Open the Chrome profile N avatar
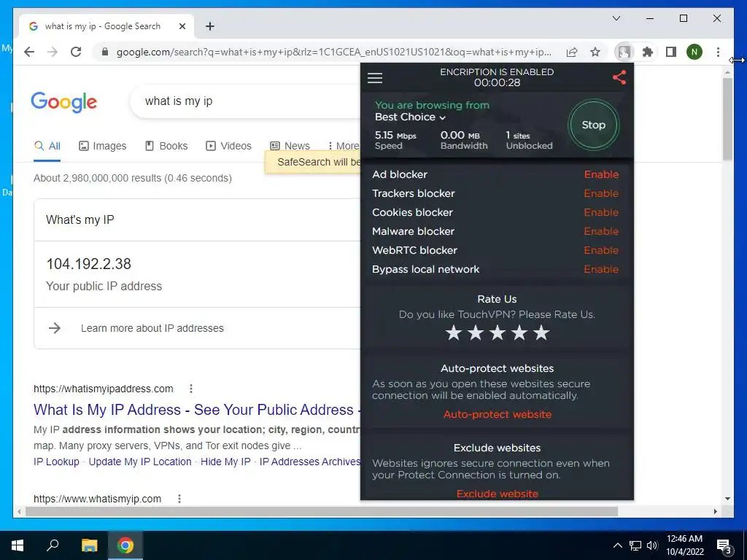The image size is (747, 560). (694, 52)
